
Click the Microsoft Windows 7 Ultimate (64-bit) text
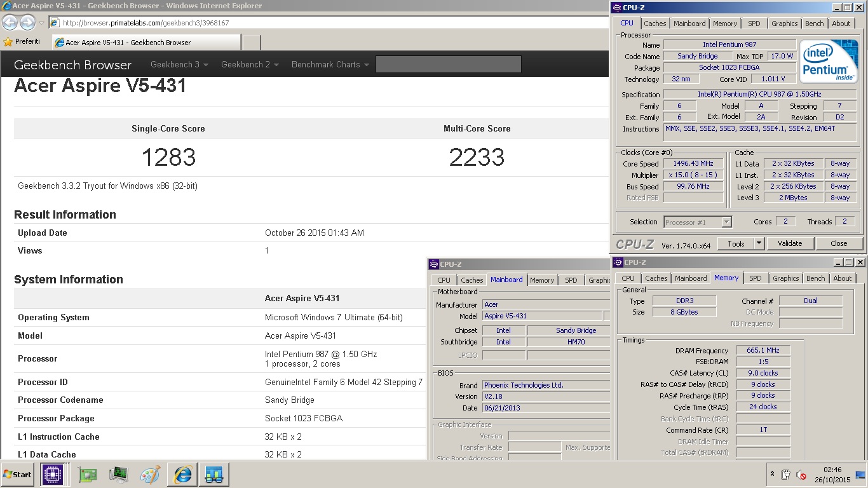point(334,317)
